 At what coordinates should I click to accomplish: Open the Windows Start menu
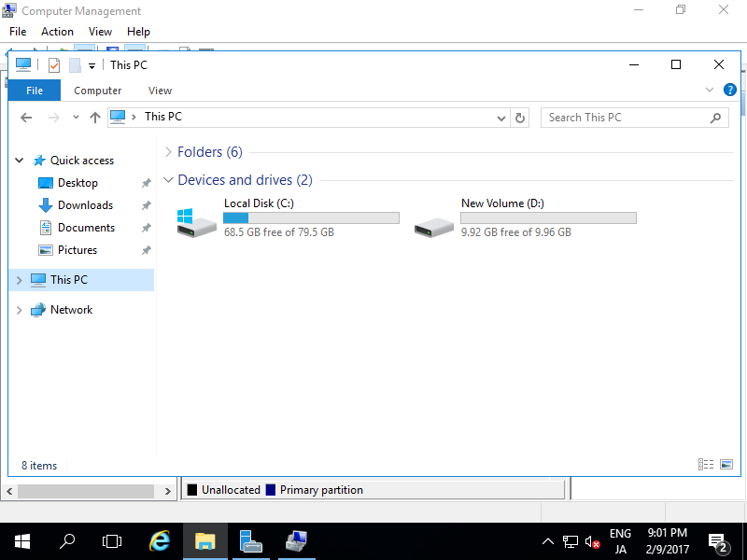click(21, 541)
